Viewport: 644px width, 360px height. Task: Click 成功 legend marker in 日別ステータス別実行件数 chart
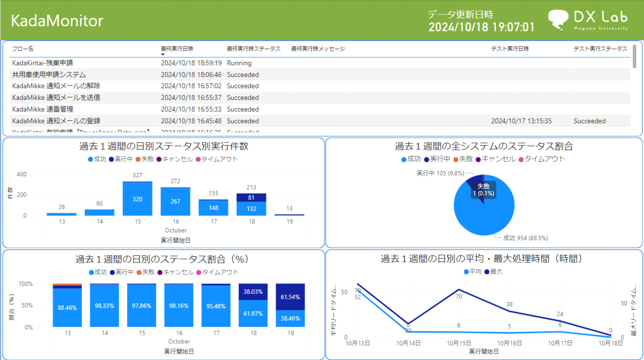90,159
